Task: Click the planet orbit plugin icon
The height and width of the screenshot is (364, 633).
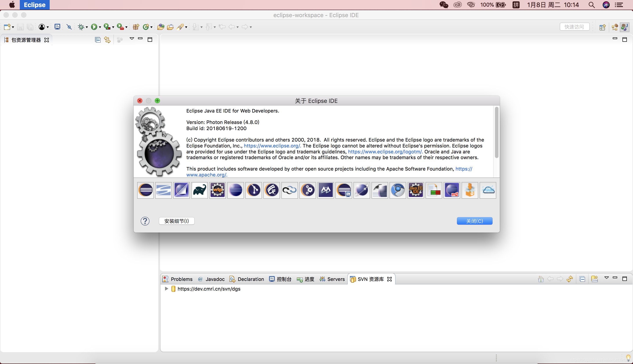Action: tap(362, 190)
